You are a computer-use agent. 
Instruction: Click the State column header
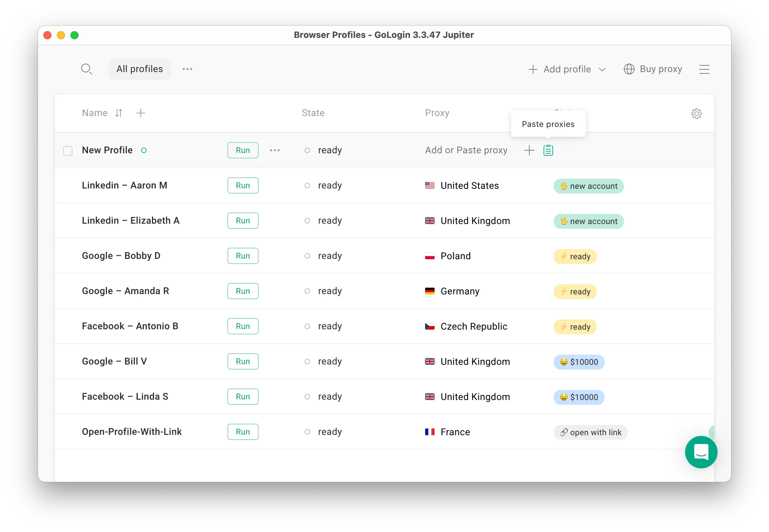[313, 113]
